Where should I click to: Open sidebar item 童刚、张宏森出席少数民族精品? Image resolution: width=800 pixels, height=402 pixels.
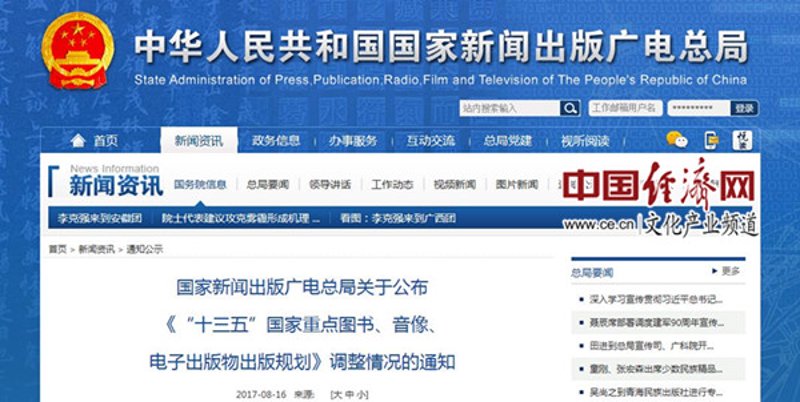656,369
